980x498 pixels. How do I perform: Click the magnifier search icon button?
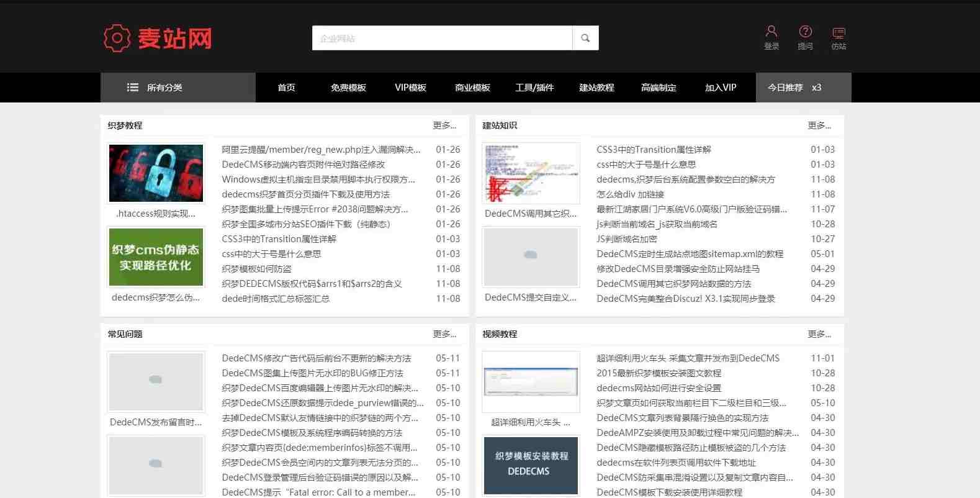click(585, 38)
